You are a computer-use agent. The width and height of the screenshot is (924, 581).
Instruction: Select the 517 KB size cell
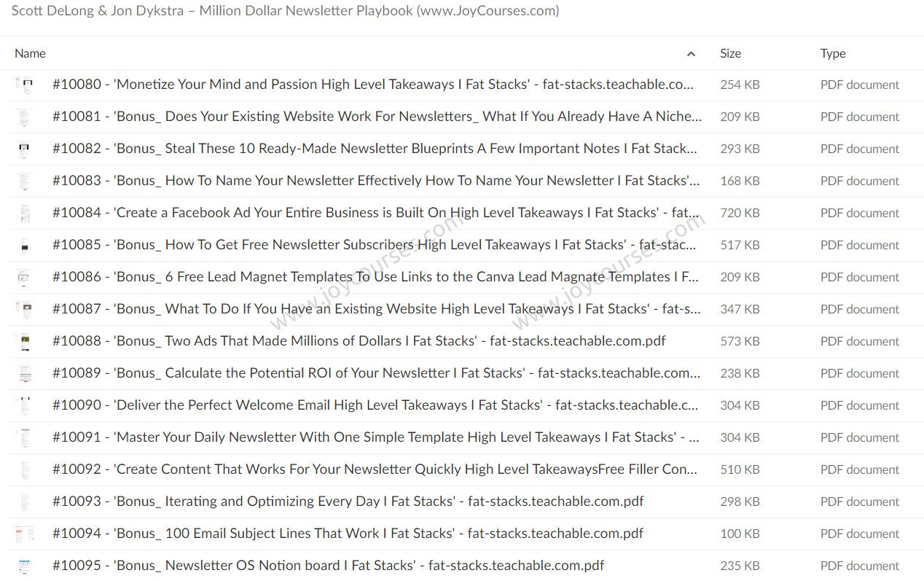[740, 245]
